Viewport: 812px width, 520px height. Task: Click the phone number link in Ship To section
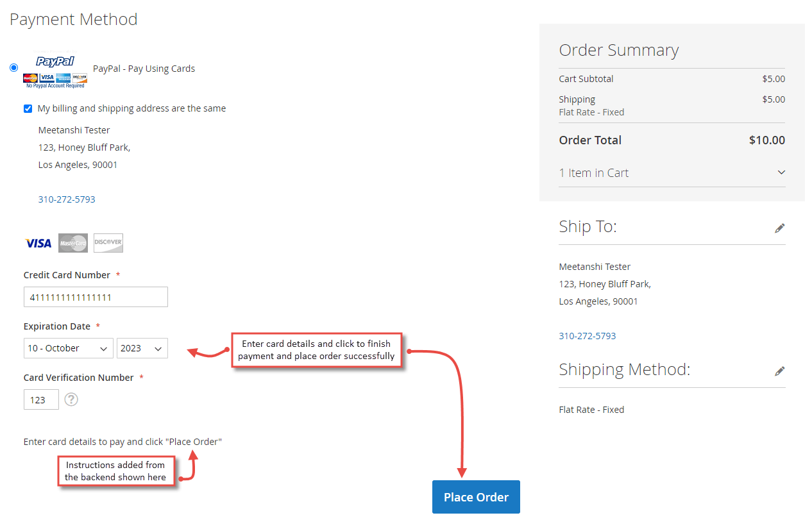coord(588,335)
